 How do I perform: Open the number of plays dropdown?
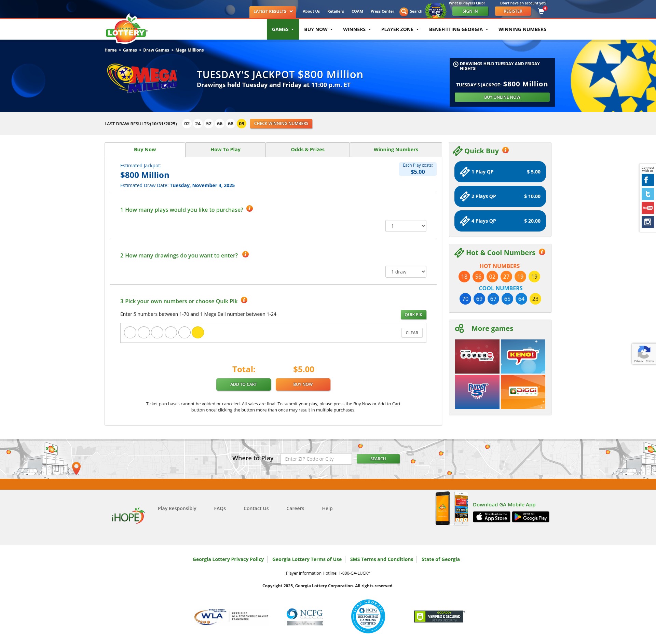(x=406, y=226)
